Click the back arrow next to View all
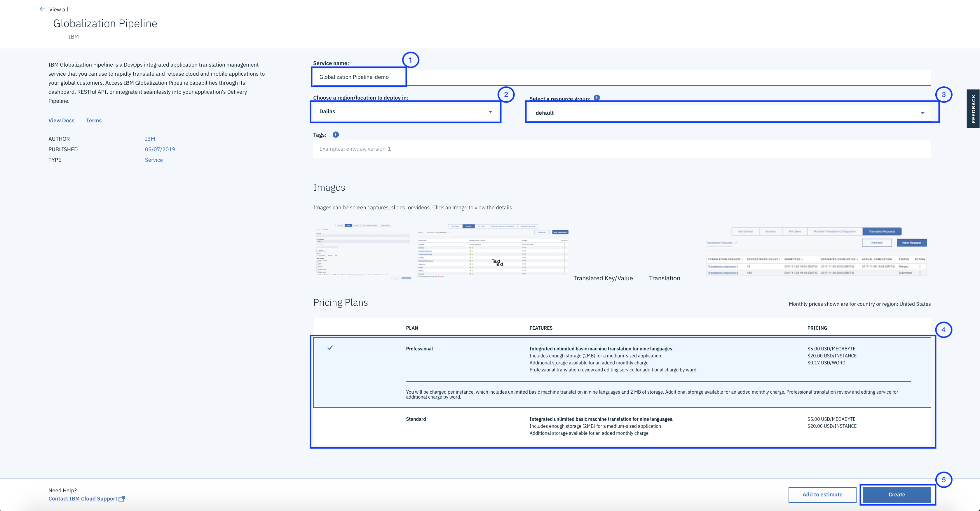 [42, 9]
